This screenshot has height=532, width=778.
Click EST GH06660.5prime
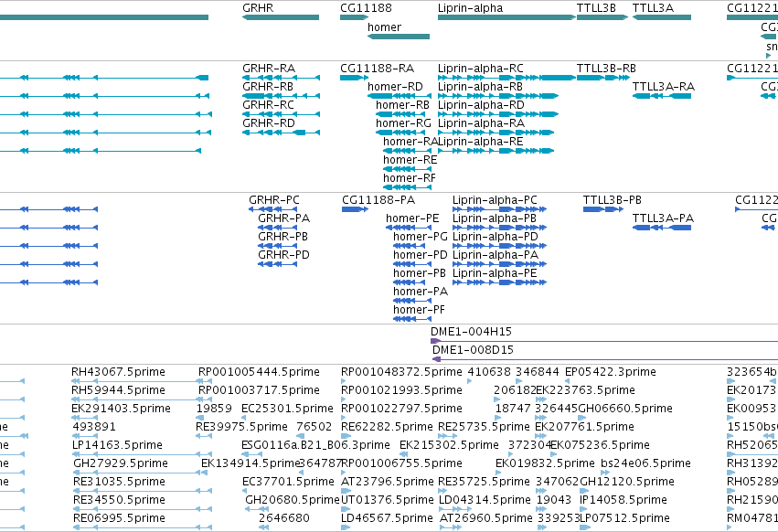pyautogui.click(x=625, y=409)
